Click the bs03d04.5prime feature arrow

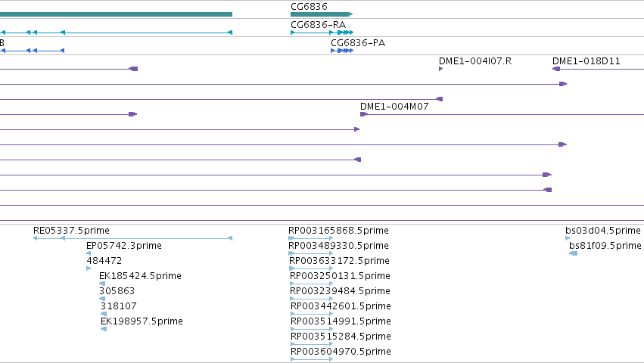[568, 238]
